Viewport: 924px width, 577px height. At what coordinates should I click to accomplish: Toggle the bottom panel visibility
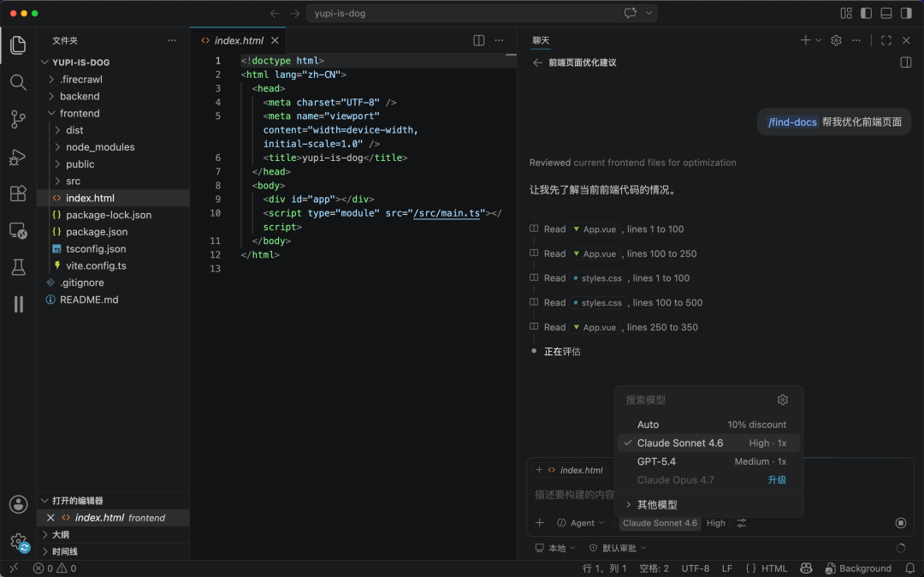(x=885, y=13)
